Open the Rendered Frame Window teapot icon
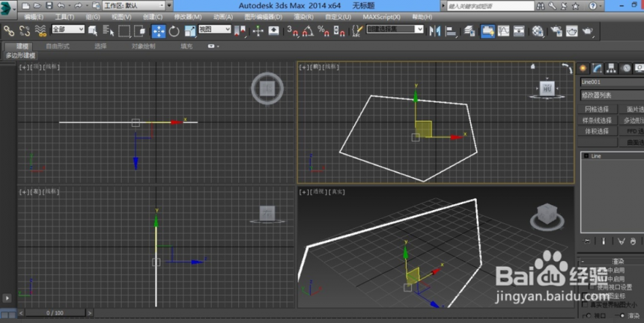644x323 pixels. click(x=572, y=31)
